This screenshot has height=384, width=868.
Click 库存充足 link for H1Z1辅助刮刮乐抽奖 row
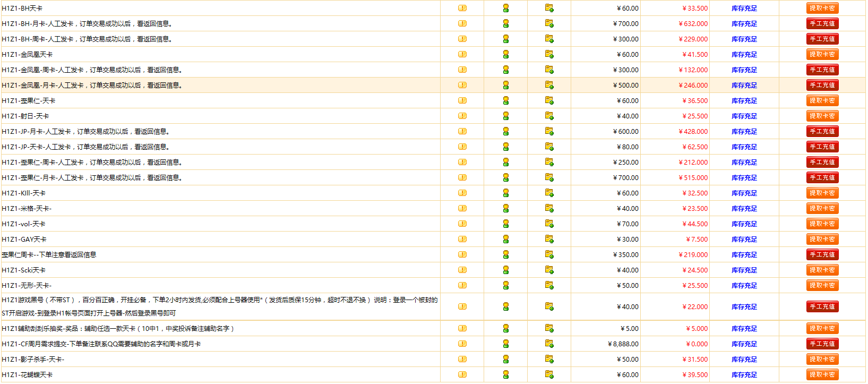click(744, 328)
